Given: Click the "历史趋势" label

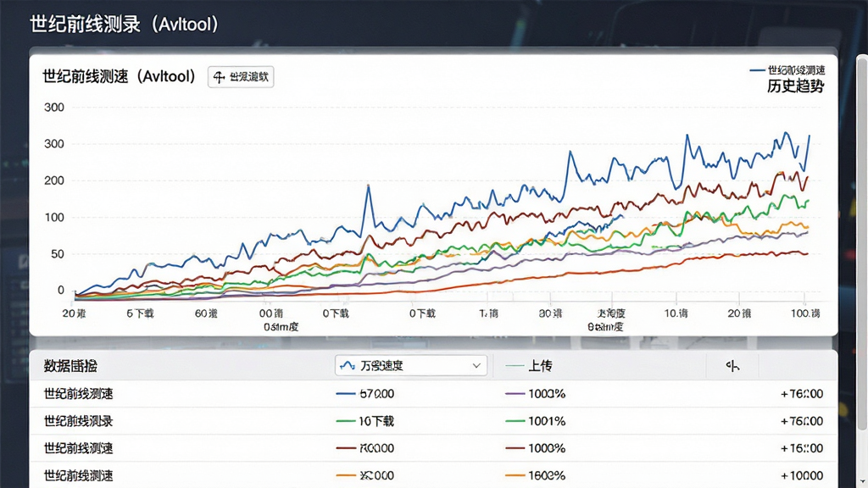Looking at the screenshot, I should coord(795,86).
